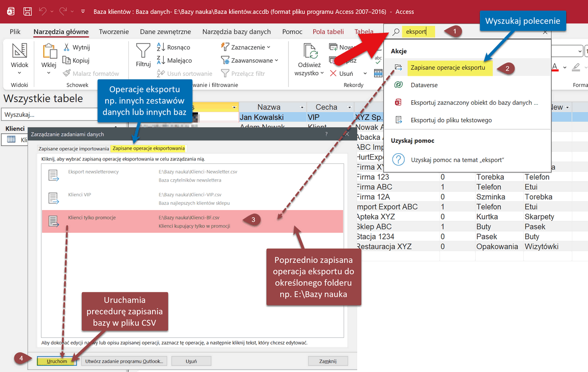Expand the Cecha column dropdown arrow
Image resolution: width=588 pixels, height=372 pixels.
[x=349, y=107]
